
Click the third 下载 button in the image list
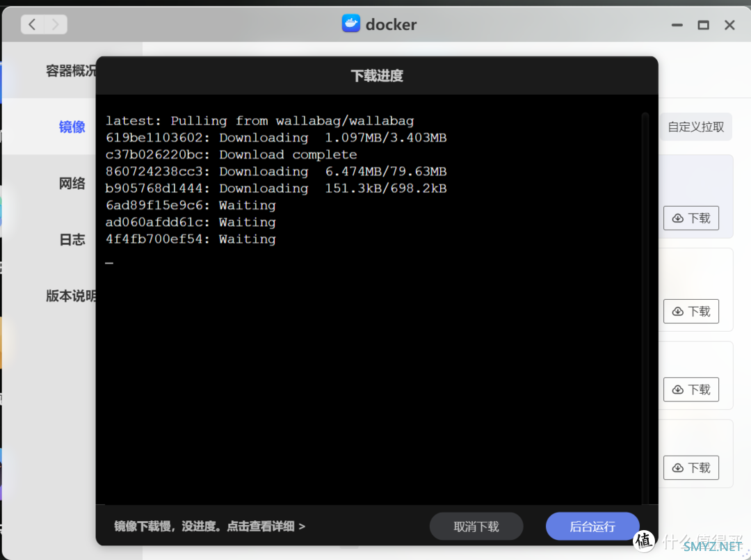tap(691, 390)
